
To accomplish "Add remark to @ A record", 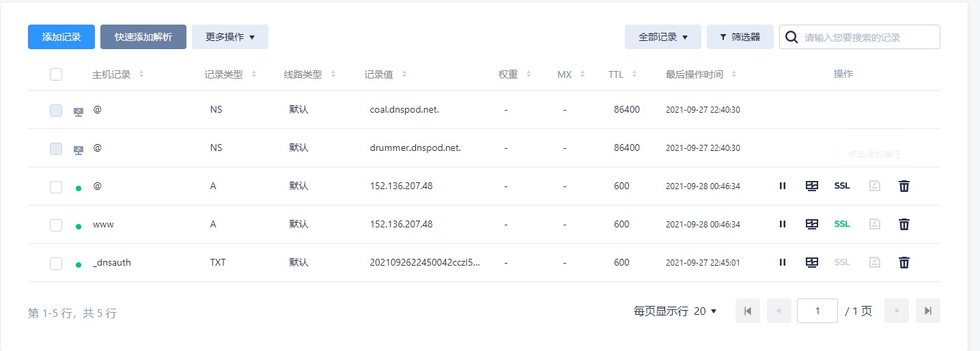I will tap(875, 186).
